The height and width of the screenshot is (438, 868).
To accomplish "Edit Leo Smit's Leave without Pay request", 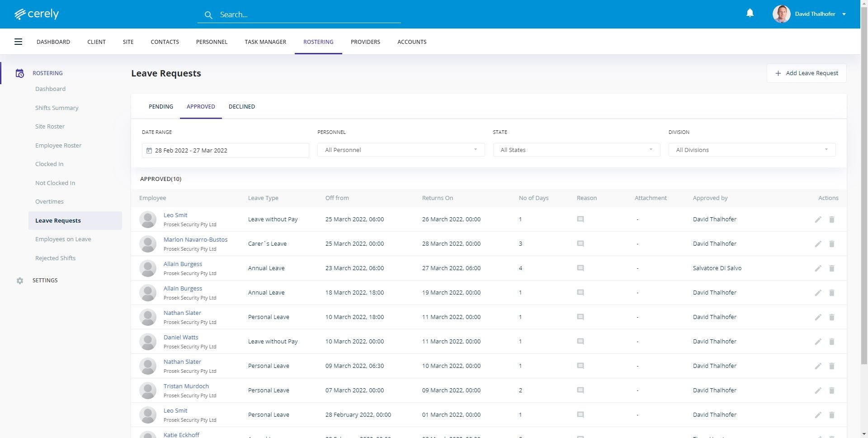I will pos(818,219).
